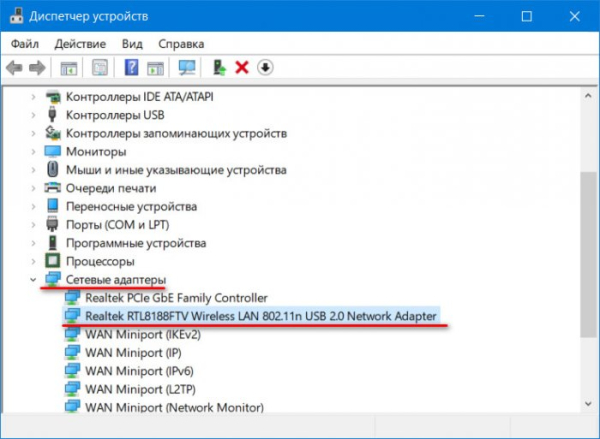Click the Back arrow toolbar icon

click(14, 67)
